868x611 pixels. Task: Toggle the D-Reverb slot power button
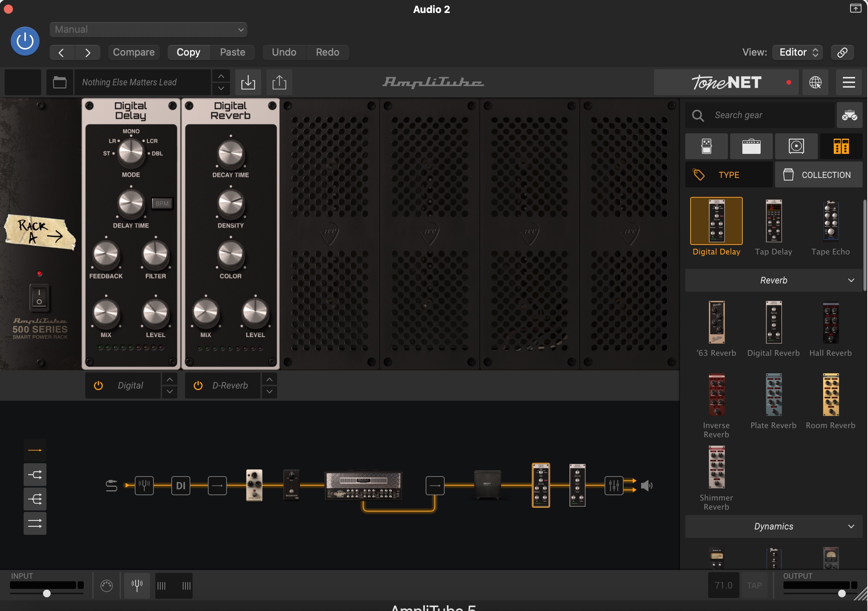click(198, 385)
